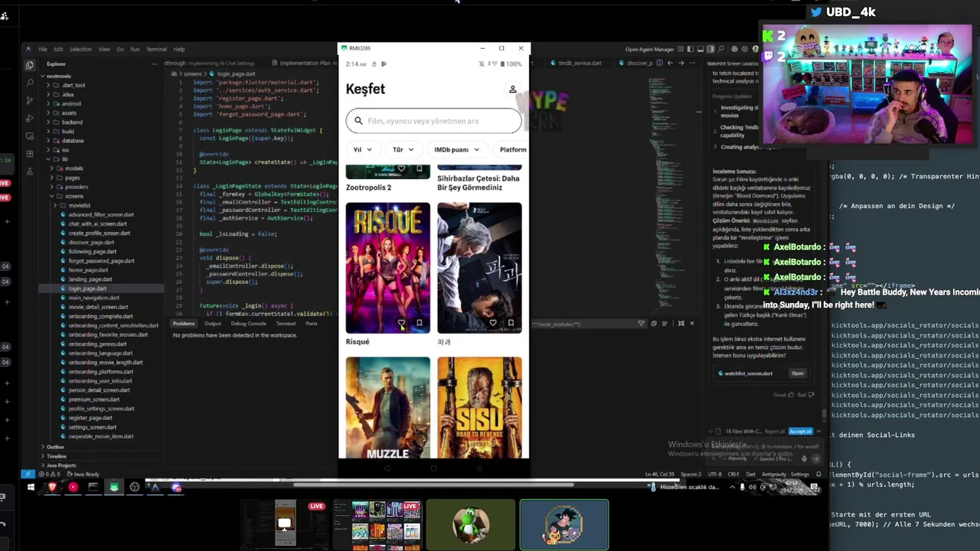
Task: Toggle bookmark on Risqué poster
Action: point(420,323)
